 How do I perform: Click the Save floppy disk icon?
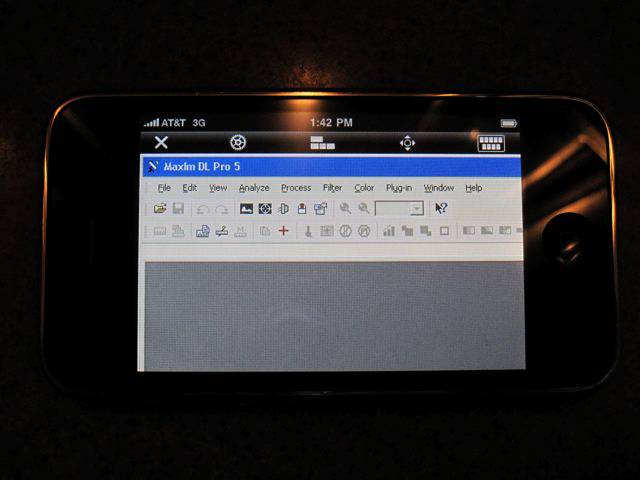point(178,209)
